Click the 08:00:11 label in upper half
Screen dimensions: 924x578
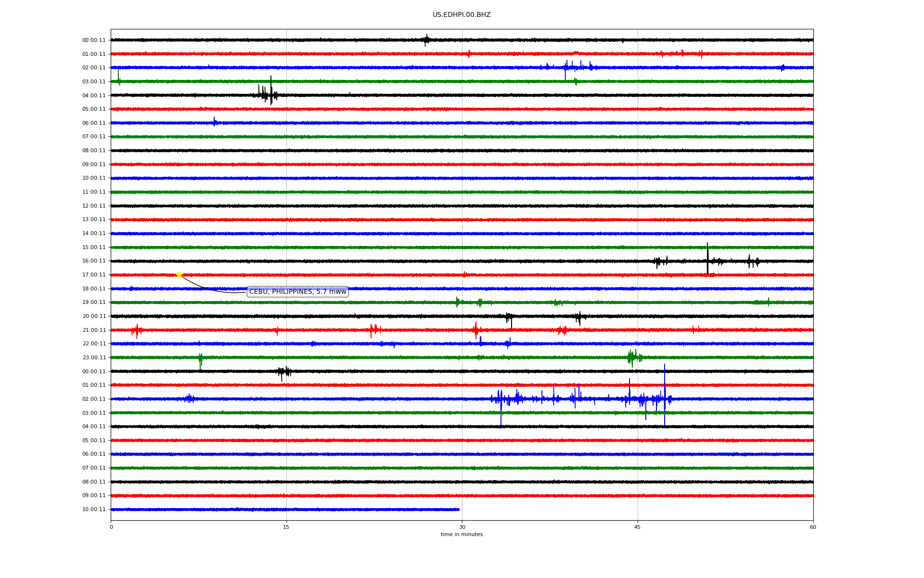coord(94,151)
